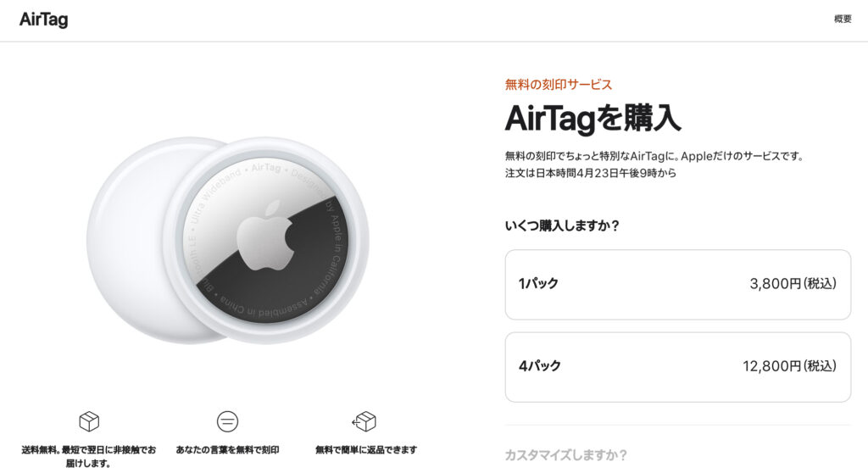Screen dimensions: 868x473
Task: Click the AirTagを購入 heading
Action: pyautogui.click(x=593, y=118)
